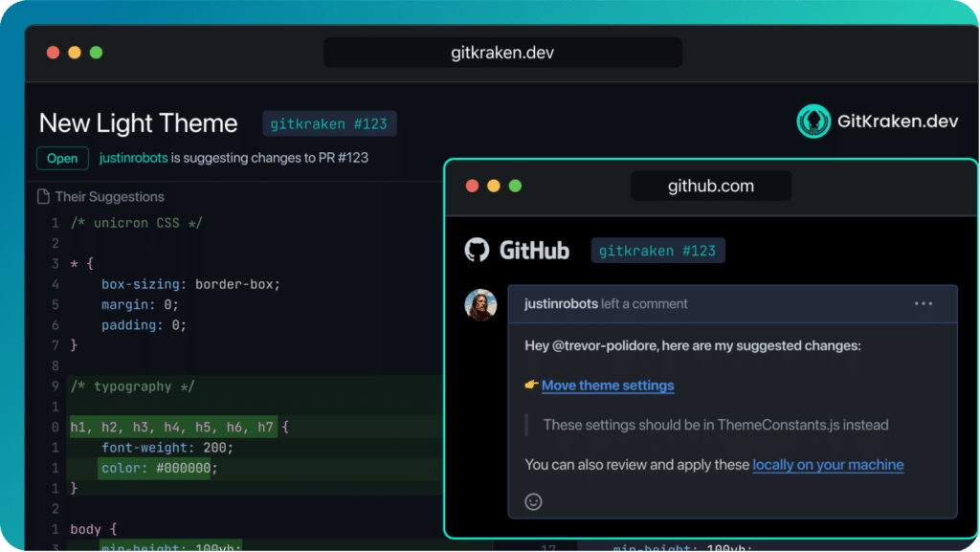Open the emoji reaction smiley icon
Viewport: 980px width, 552px height.
(x=533, y=501)
